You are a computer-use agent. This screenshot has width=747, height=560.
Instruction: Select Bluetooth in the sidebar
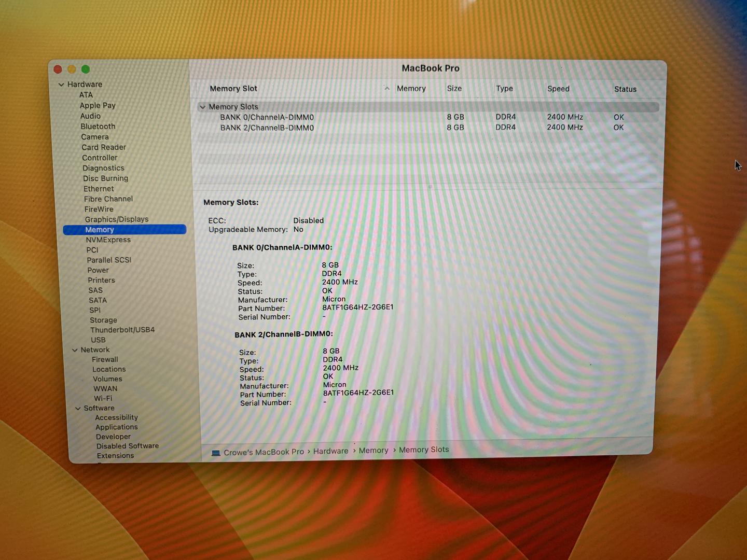[98, 127]
